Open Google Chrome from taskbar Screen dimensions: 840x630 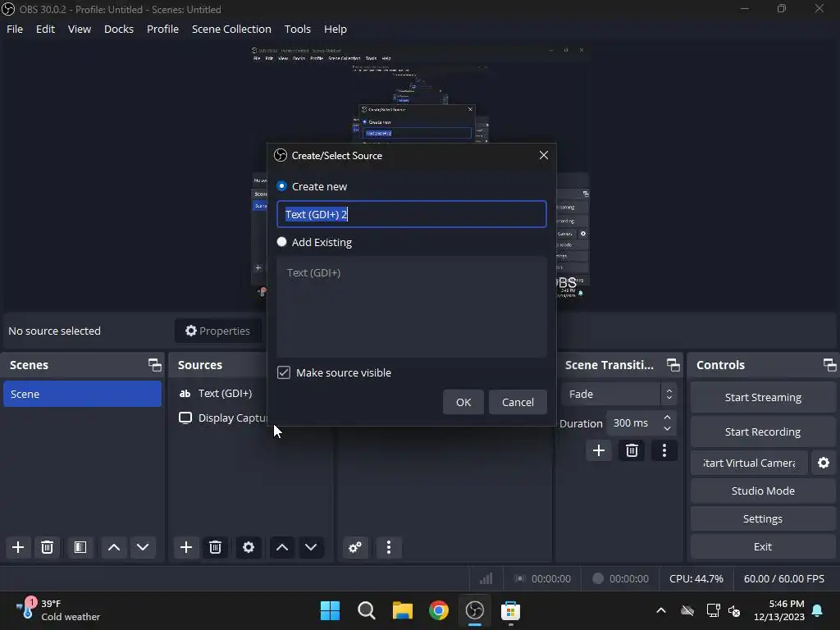coord(438,610)
